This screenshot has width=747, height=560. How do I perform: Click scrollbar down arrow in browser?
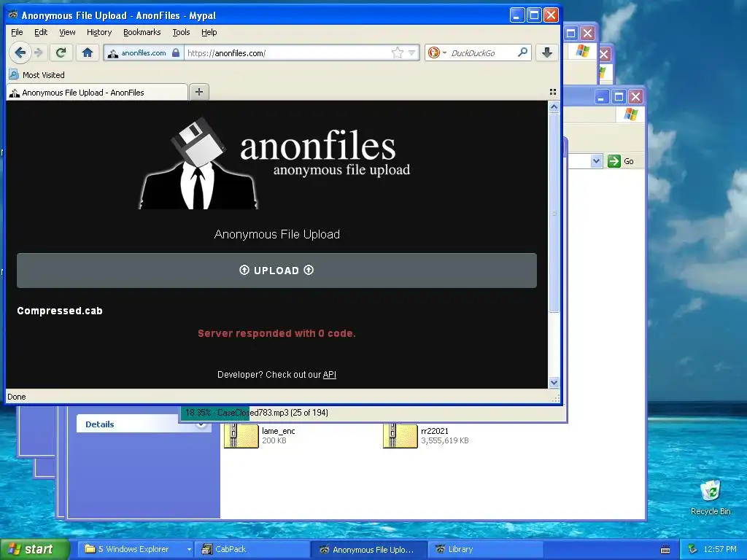tap(554, 382)
